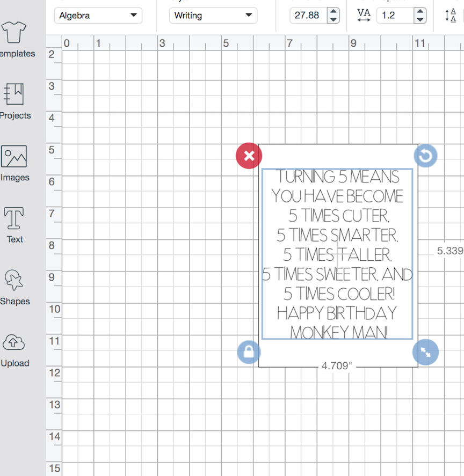Increase font size with the stepper arrow
Viewport: 464px width, 476px height.
coord(333,12)
